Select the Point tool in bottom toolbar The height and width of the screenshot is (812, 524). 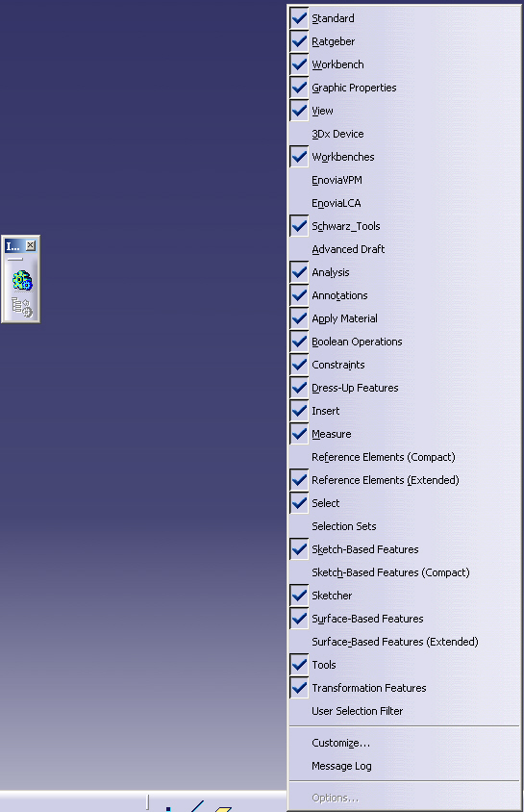point(168,808)
